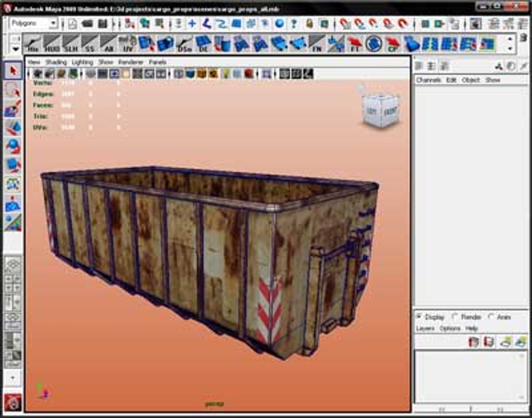Click the single perspective layout button
532x418 pixels.
pyautogui.click(x=13, y=265)
